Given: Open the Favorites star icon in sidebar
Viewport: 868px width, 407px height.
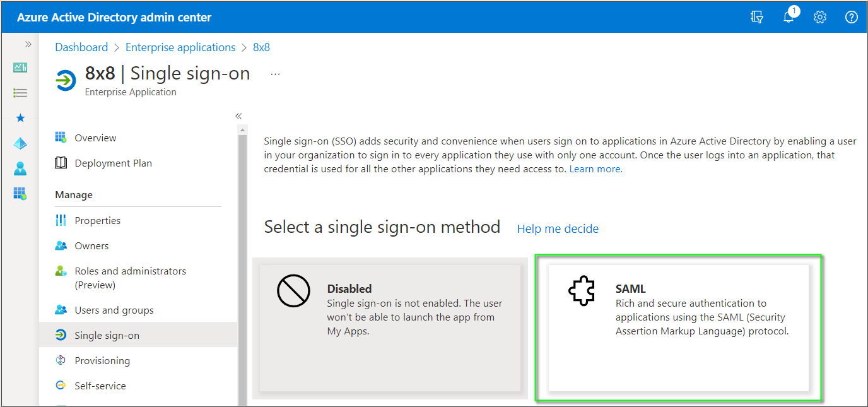Looking at the screenshot, I should coord(20,118).
